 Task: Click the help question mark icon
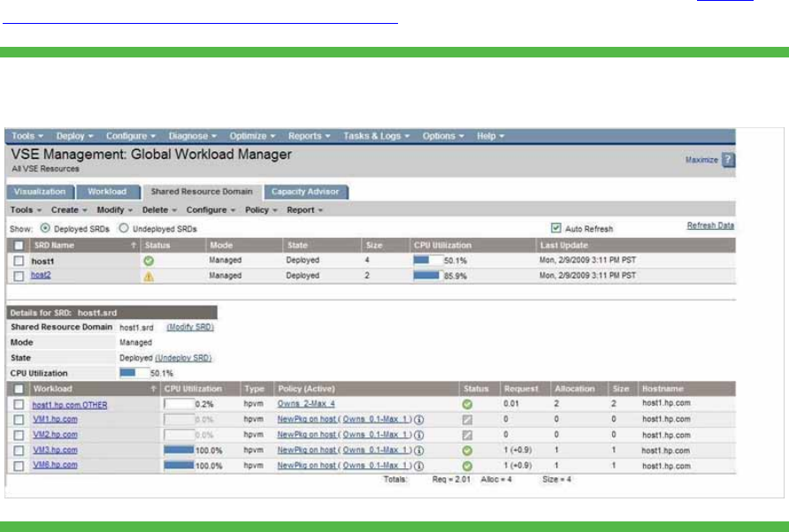pos(728,160)
